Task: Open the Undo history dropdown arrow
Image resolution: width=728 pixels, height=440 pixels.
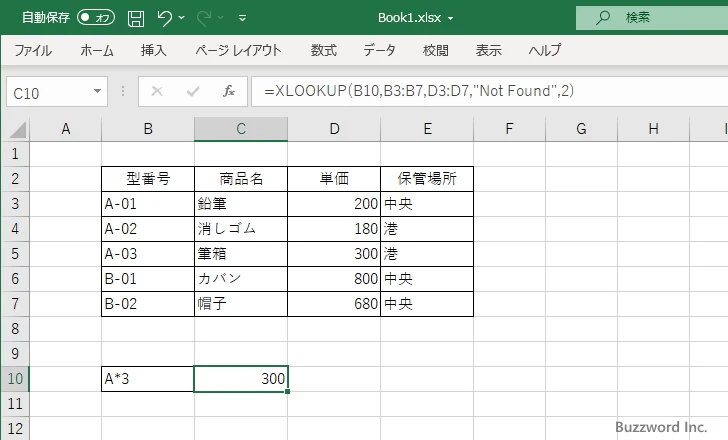Action: coord(182,18)
